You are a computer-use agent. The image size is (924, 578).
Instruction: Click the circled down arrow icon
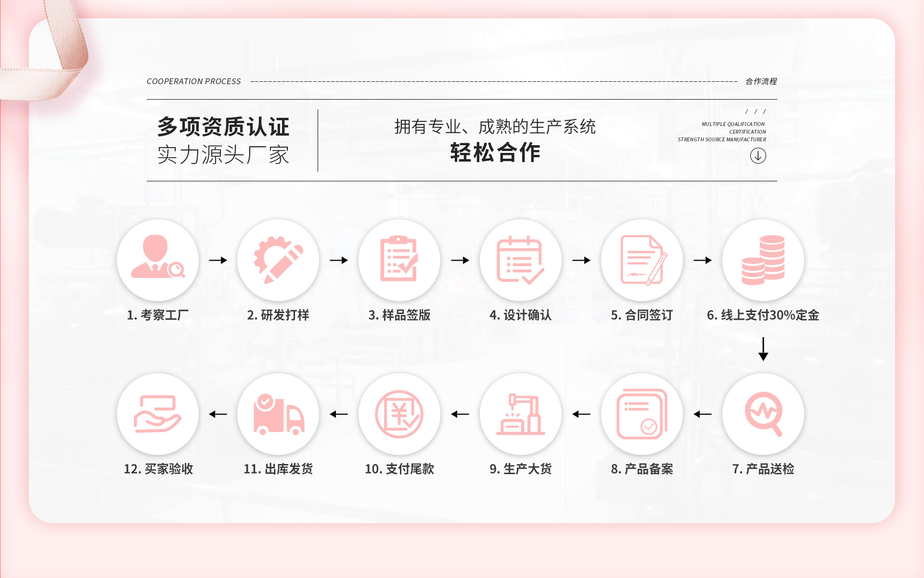coord(758,155)
